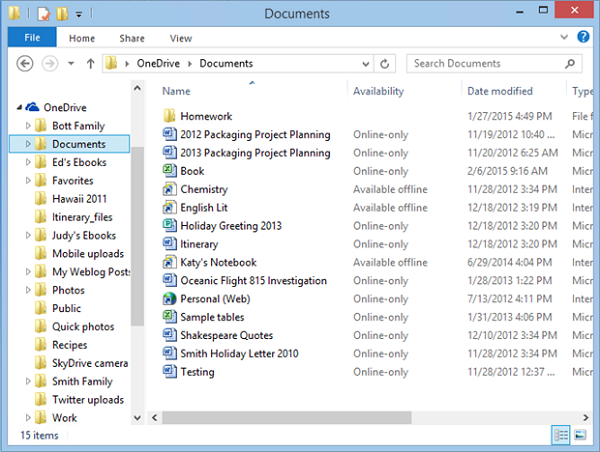
Task: Expand the ribbon using the chevron
Action: pyautogui.click(x=564, y=37)
